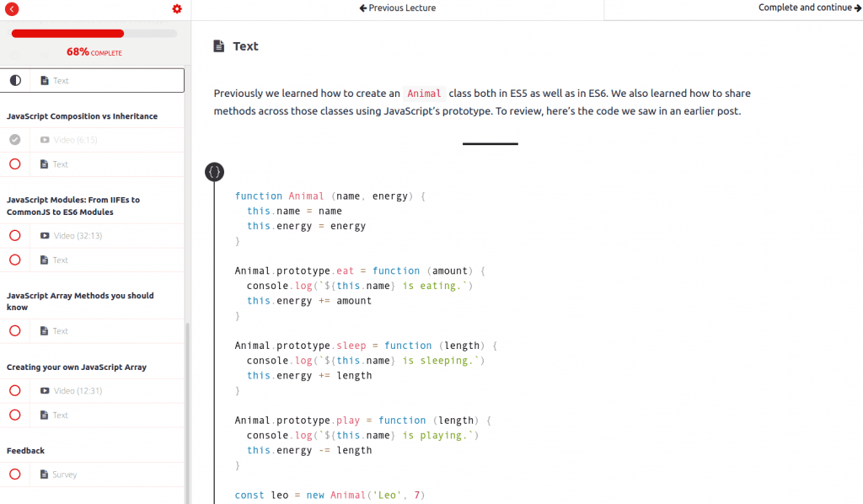This screenshot has height=504, width=863.
Task: Click the code block braces icon
Action: (x=215, y=172)
